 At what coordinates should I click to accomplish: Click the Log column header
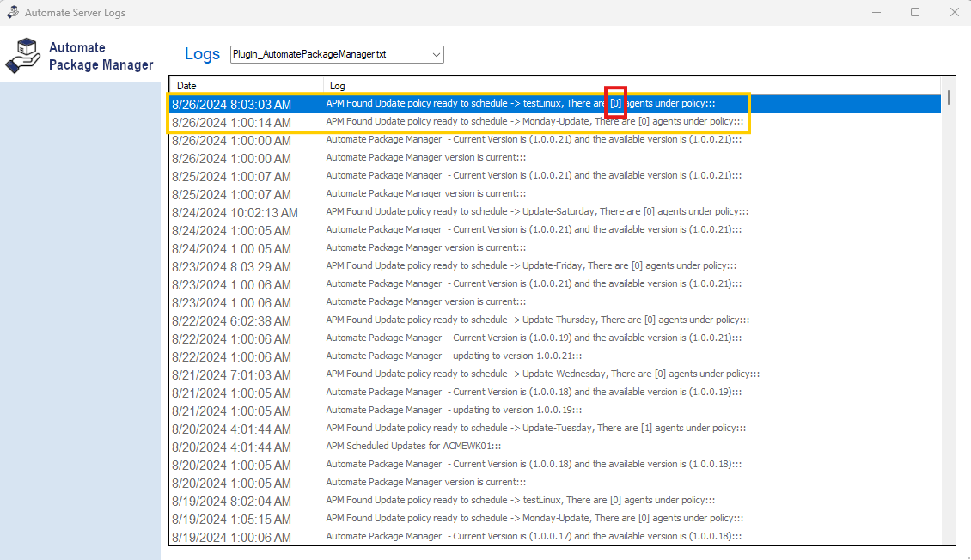tap(337, 85)
